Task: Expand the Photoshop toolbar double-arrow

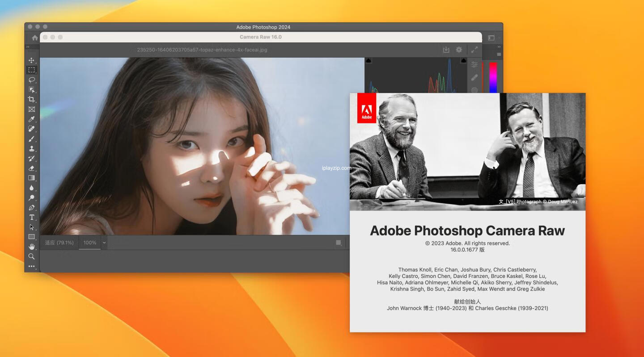Action: (x=28, y=47)
